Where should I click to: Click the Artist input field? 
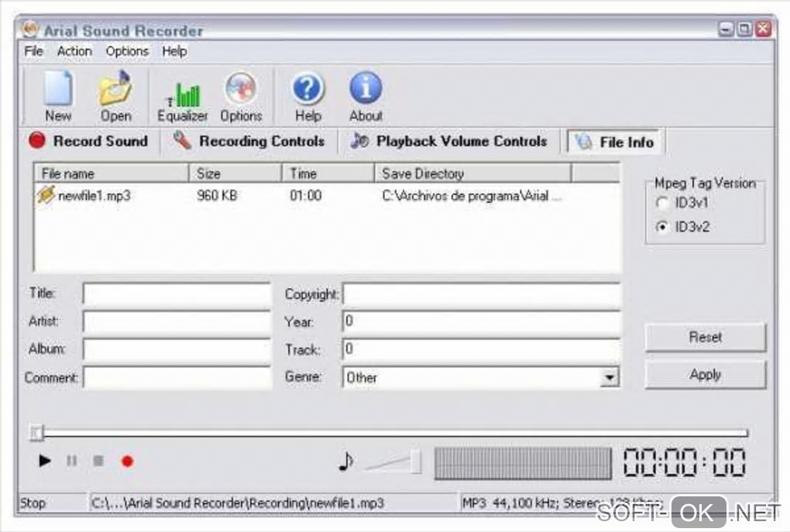[177, 321]
